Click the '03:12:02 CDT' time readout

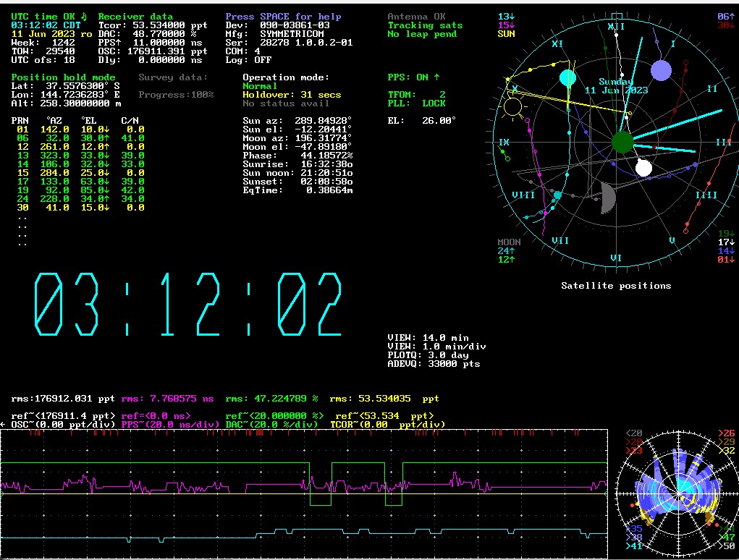pyautogui.click(x=46, y=25)
